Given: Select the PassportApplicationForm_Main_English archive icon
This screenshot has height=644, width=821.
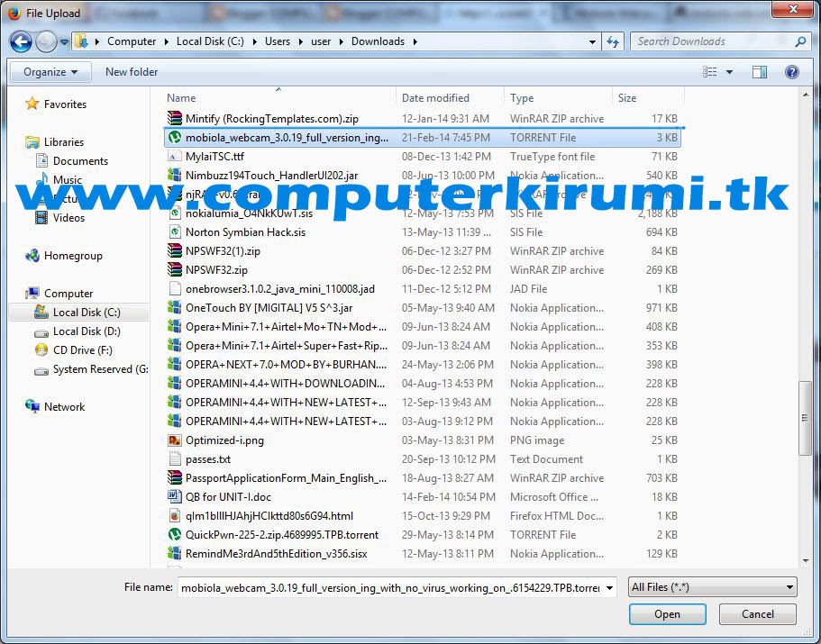Looking at the screenshot, I should (174, 477).
